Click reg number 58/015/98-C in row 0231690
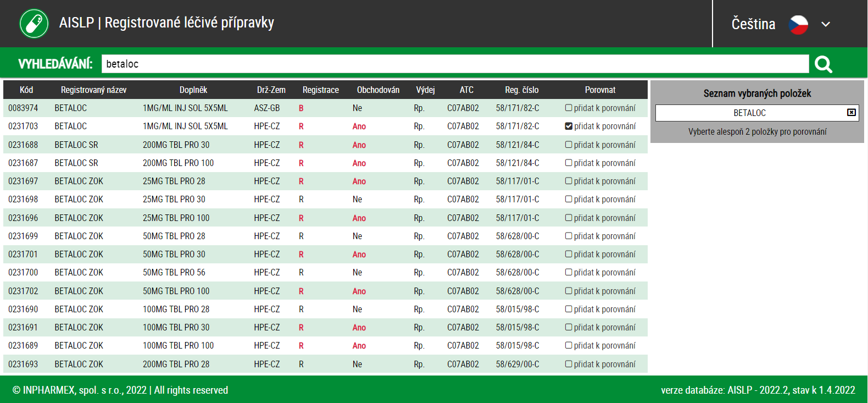868x403 pixels. click(x=518, y=309)
